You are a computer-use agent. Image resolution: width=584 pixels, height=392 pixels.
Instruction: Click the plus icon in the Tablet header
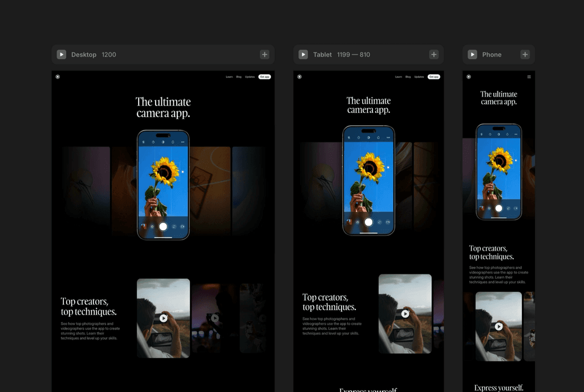434,55
